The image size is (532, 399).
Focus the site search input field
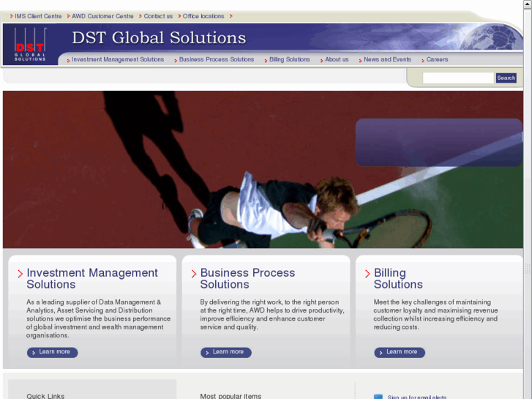coord(458,78)
